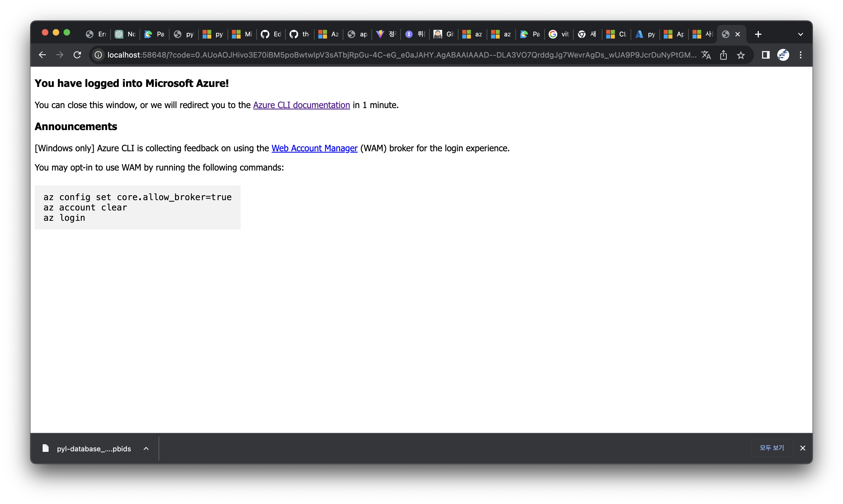Toggle the side panel icon
The image size is (843, 504).
tap(766, 55)
